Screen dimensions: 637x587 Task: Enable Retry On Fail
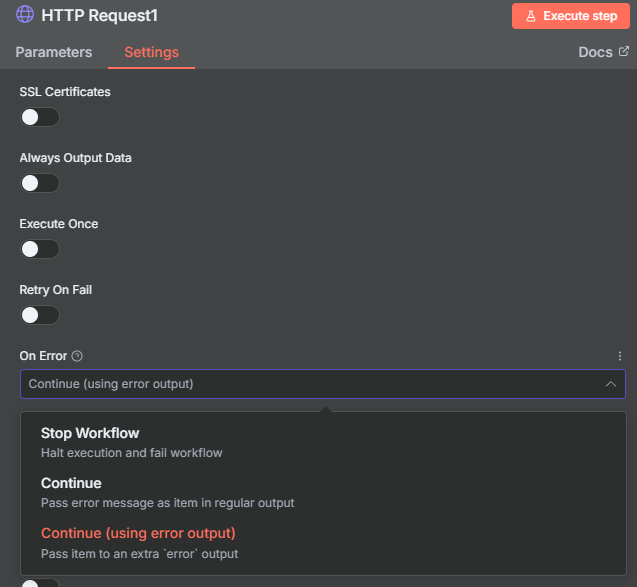(39, 315)
